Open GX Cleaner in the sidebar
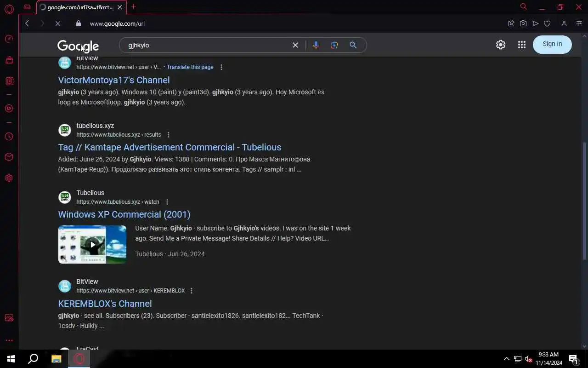Screen dimensions: 588x368 [9, 60]
